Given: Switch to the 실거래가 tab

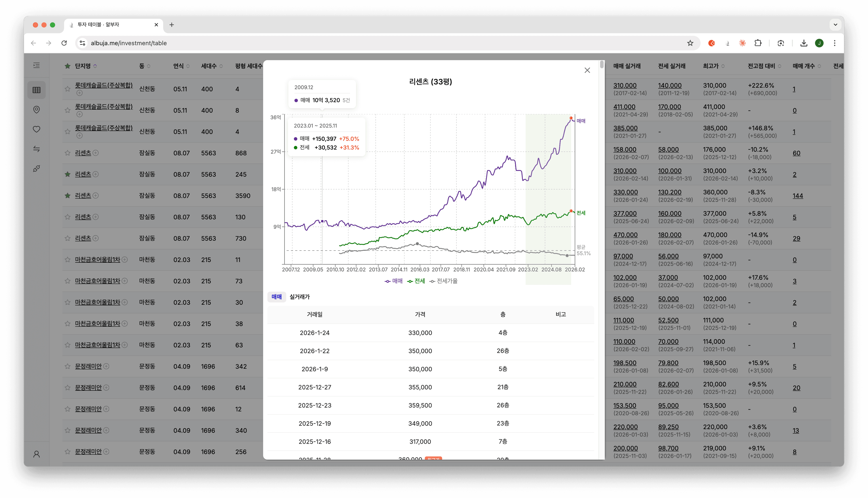Looking at the screenshot, I should coord(300,297).
